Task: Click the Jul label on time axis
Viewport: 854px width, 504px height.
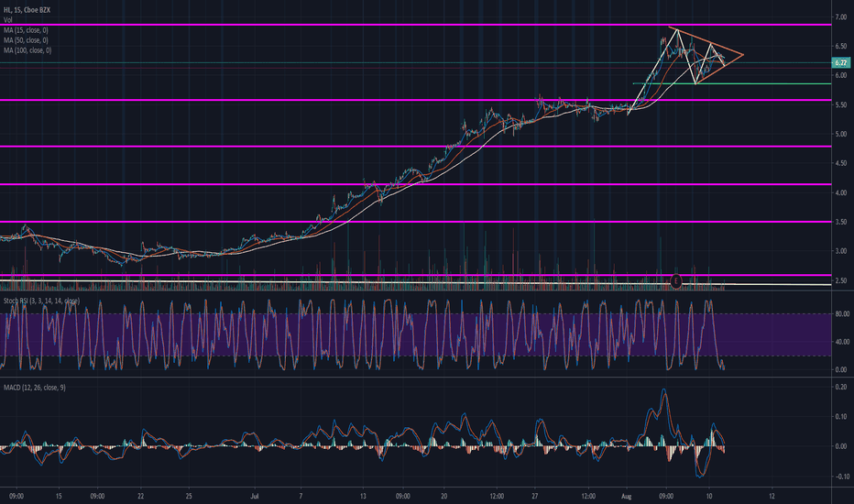Action: pyautogui.click(x=254, y=497)
